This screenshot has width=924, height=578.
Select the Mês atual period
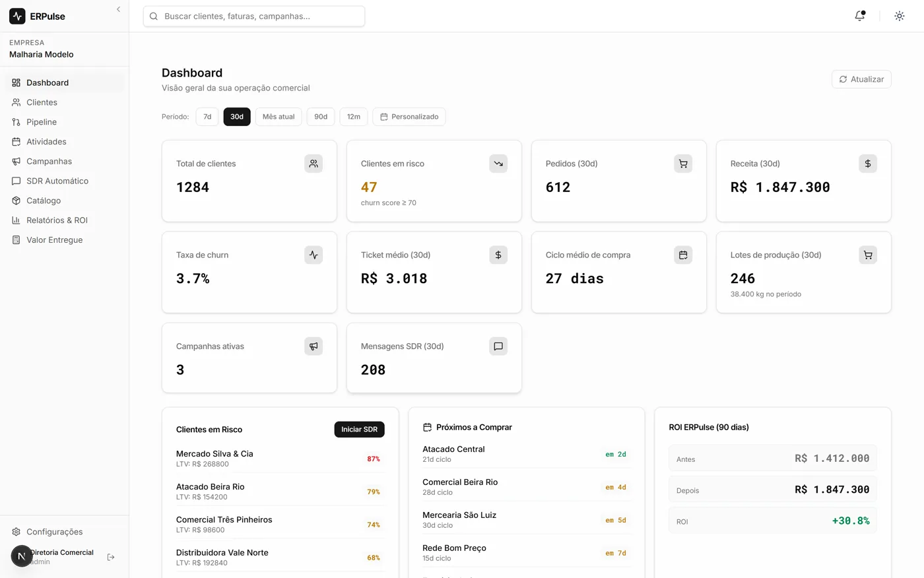[x=279, y=117]
